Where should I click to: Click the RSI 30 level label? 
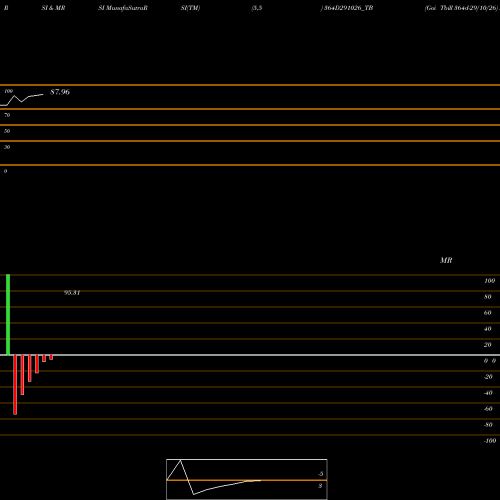[7, 147]
